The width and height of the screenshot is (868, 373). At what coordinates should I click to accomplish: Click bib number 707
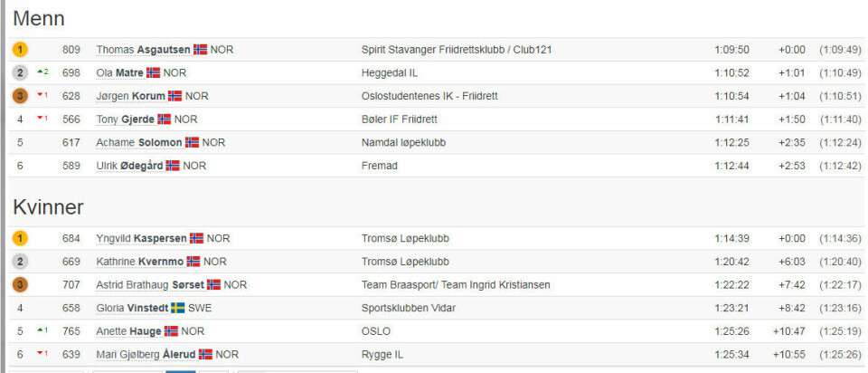[71, 285]
